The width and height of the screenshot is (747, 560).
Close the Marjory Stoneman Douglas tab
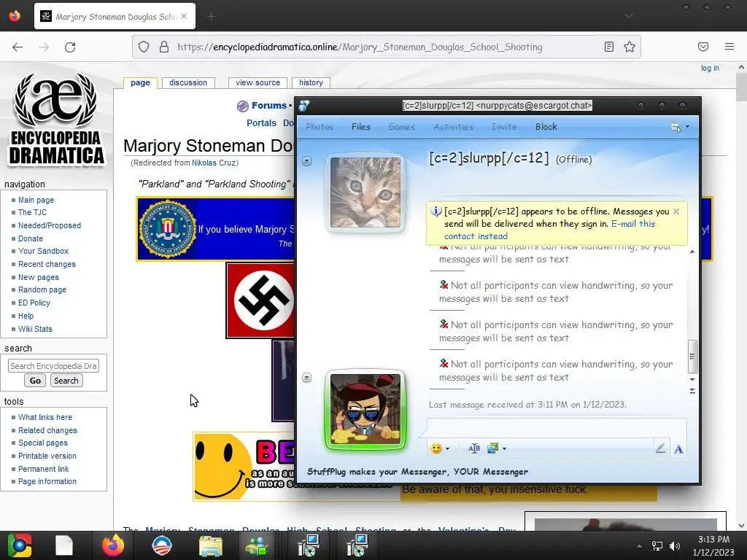pyautogui.click(x=184, y=16)
